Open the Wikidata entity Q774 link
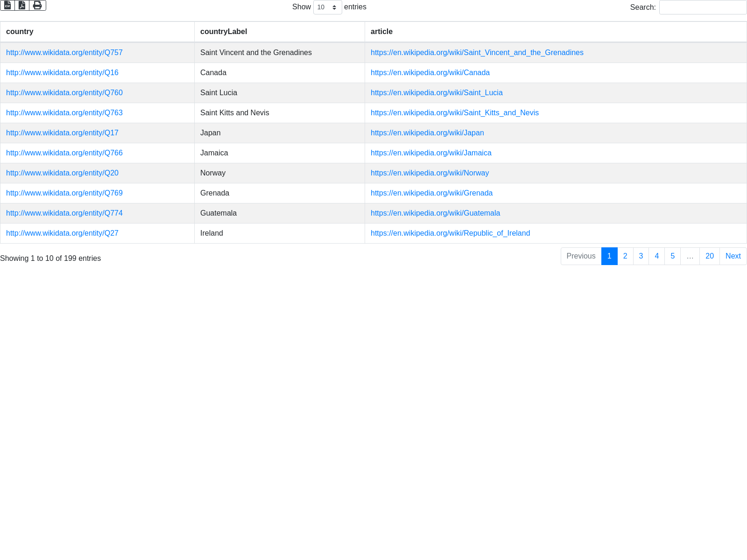This screenshot has width=747, height=560. coord(64,213)
